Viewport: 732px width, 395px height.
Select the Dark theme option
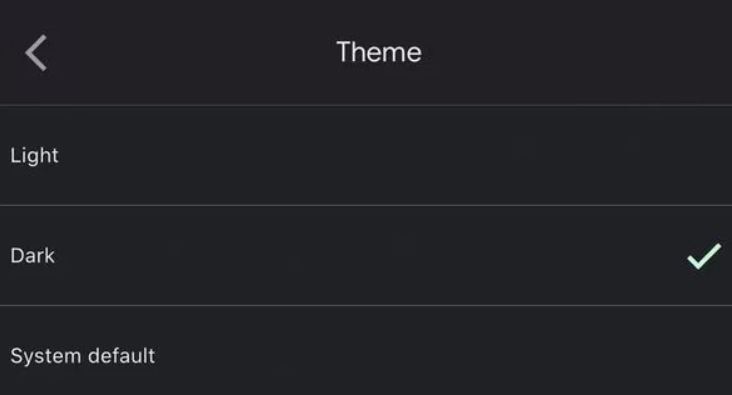(x=366, y=255)
